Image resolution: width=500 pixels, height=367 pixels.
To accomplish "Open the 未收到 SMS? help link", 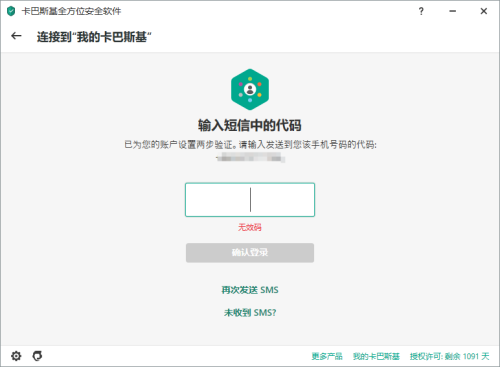I will [x=250, y=313].
